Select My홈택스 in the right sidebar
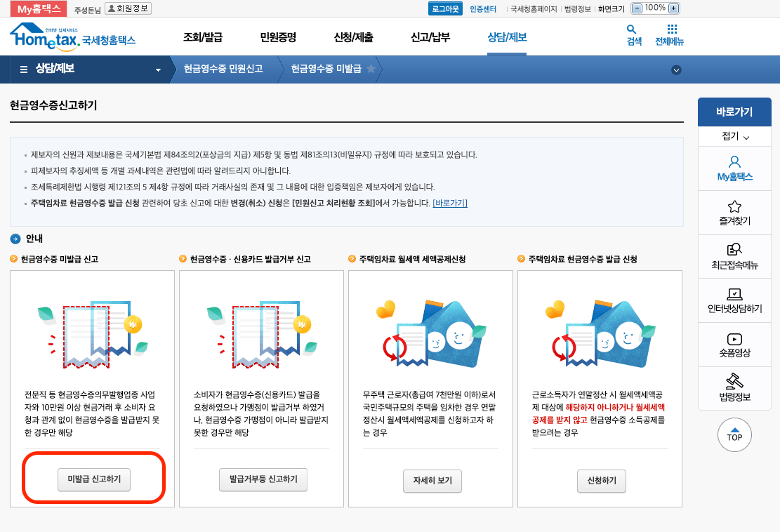 734,168
